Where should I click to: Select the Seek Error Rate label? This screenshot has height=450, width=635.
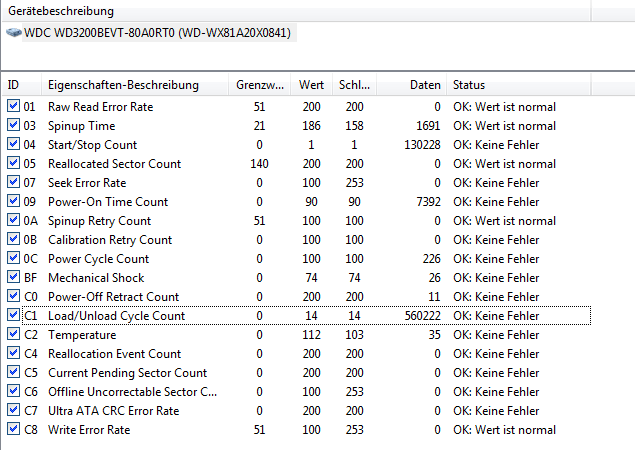tap(87, 183)
